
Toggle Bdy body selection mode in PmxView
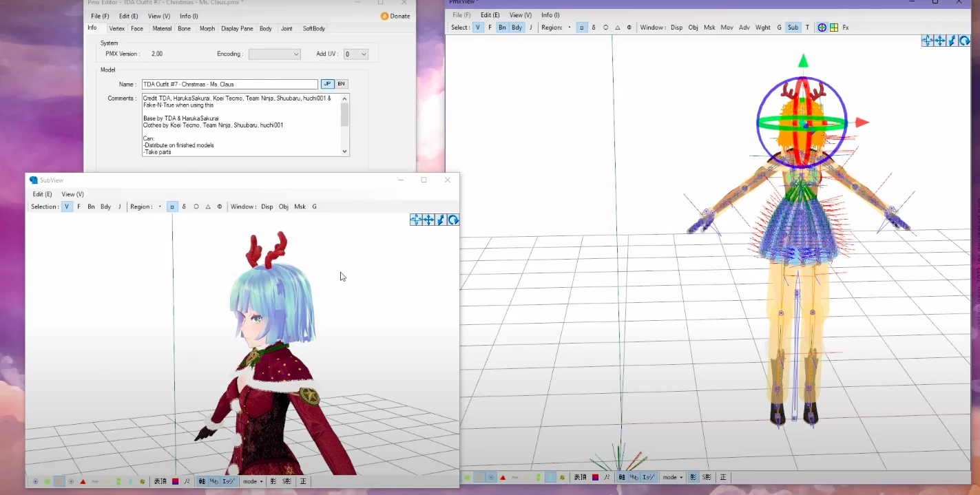(x=517, y=27)
